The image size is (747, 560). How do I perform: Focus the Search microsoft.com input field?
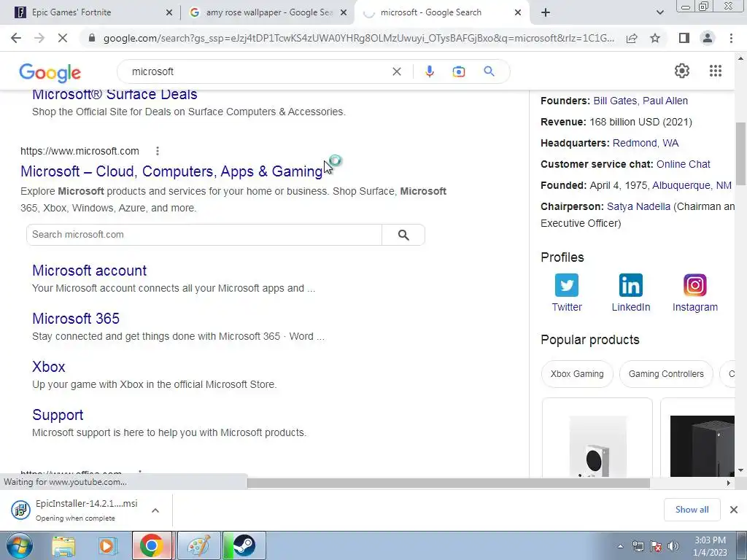[x=204, y=235]
